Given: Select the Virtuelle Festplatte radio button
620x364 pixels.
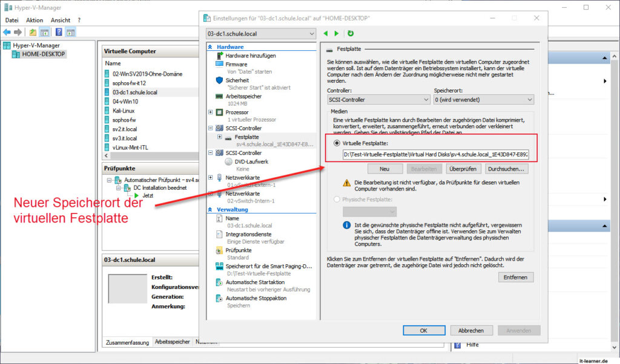Looking at the screenshot, I should [x=337, y=143].
